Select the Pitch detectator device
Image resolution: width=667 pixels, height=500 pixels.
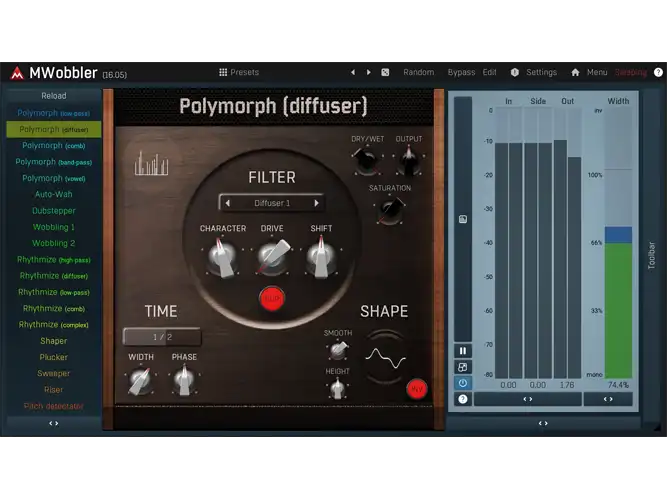54,406
